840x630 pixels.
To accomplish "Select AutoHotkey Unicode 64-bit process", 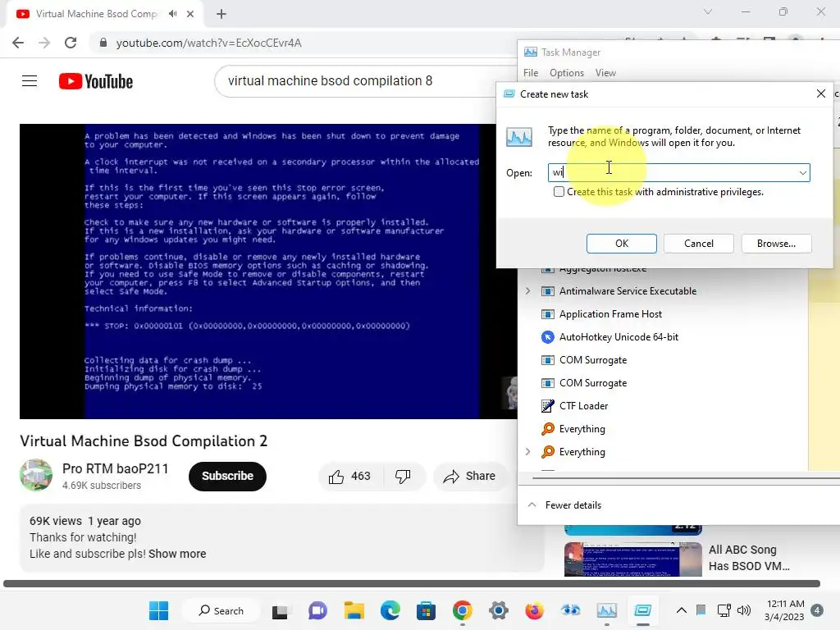I will pos(664,337).
